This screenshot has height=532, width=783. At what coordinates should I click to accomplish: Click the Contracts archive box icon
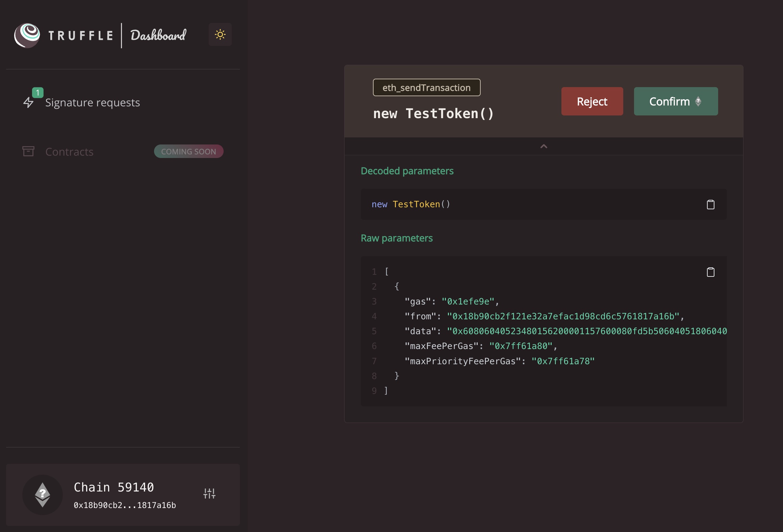[28, 151]
